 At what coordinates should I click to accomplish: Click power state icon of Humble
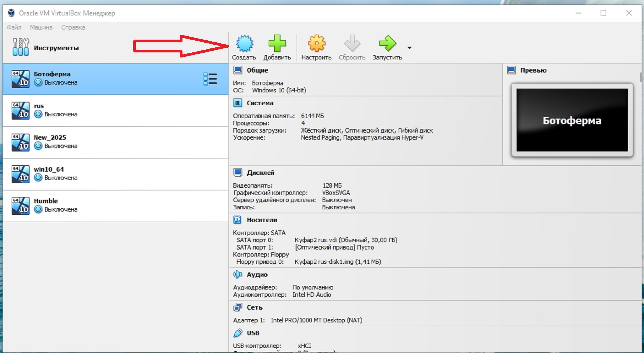pos(38,209)
